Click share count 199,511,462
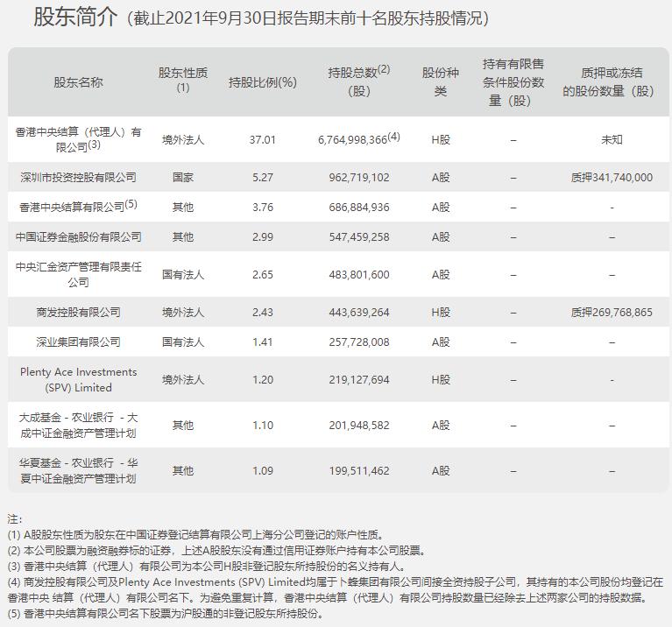Viewport: 672px width, 627px height. click(x=359, y=470)
